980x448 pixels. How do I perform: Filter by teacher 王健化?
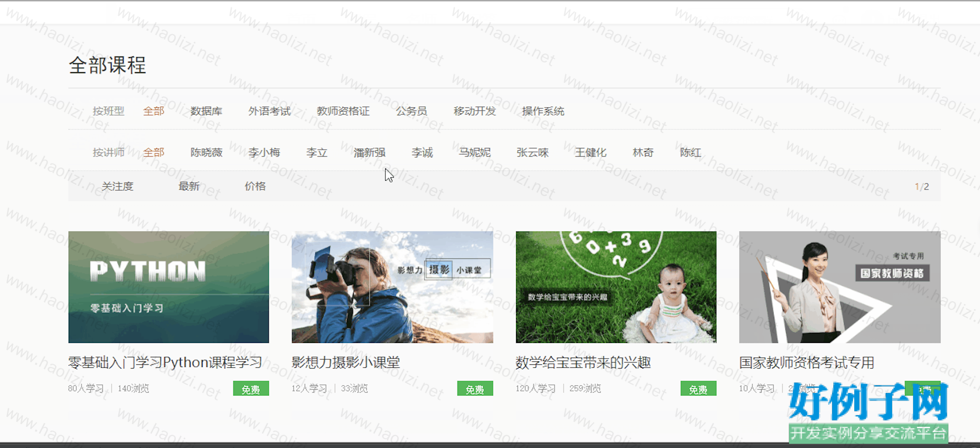pyautogui.click(x=591, y=153)
